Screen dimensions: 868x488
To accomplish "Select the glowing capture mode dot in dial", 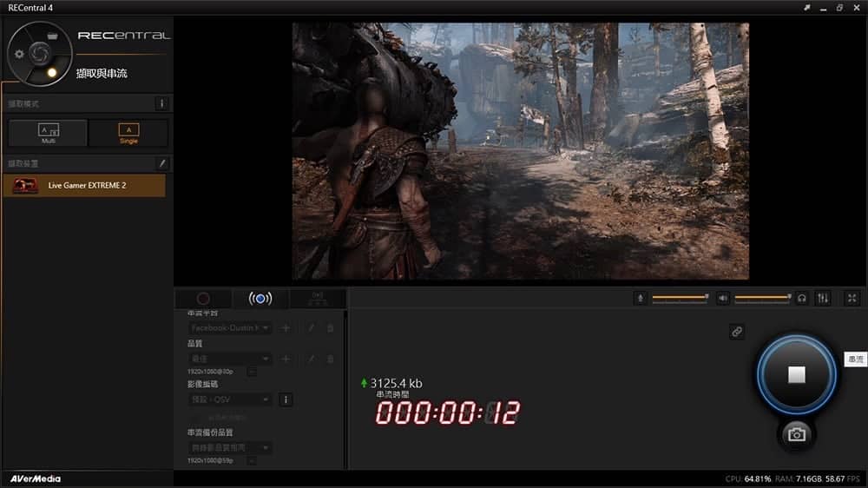I will click(x=52, y=73).
